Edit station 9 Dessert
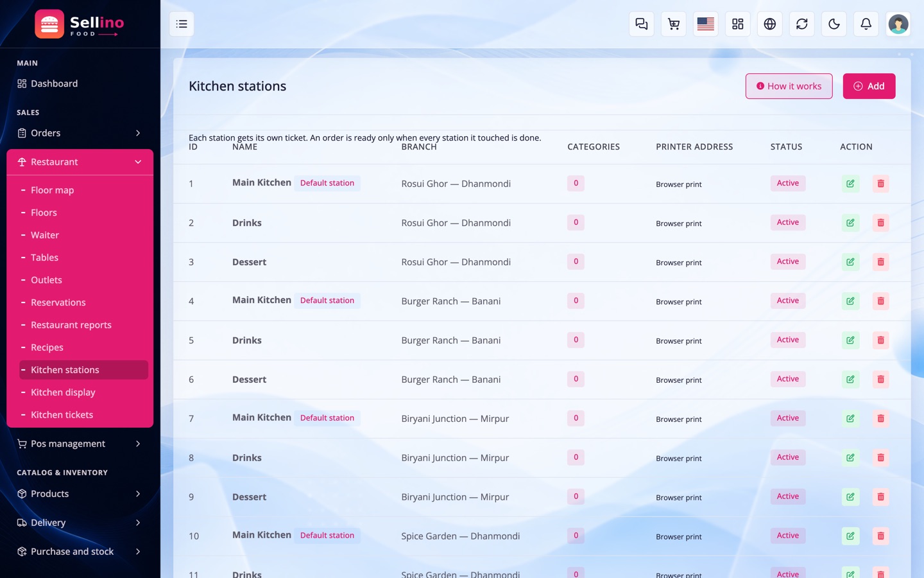The width and height of the screenshot is (924, 578). [850, 497]
